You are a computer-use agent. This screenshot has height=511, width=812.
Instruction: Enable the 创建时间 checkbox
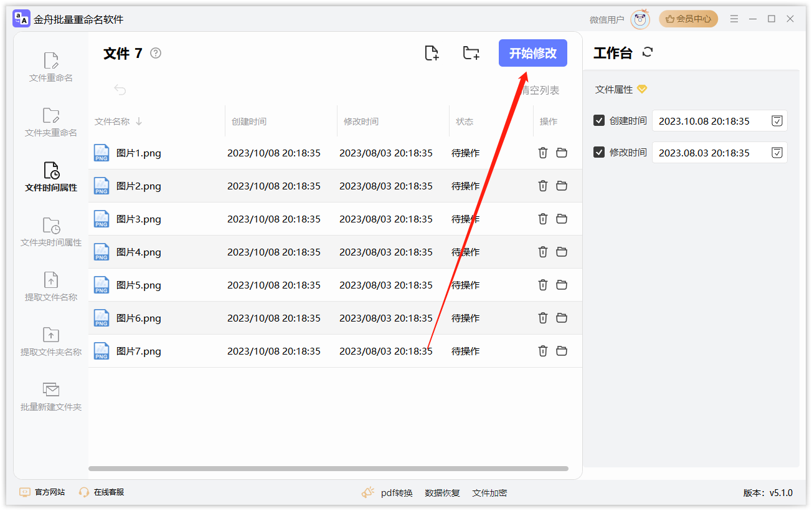(600, 121)
